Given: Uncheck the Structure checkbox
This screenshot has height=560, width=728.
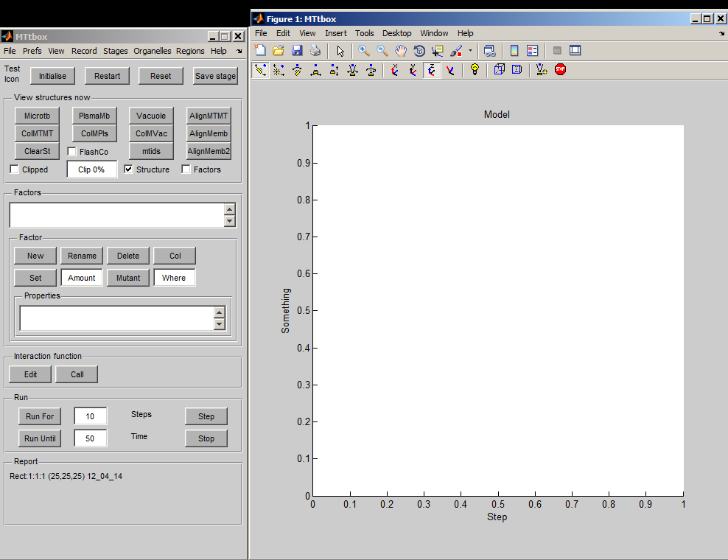Looking at the screenshot, I should pos(129,169).
